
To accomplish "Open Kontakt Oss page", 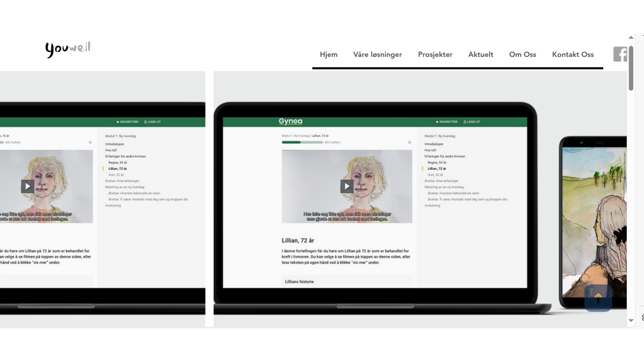I will [x=573, y=54].
